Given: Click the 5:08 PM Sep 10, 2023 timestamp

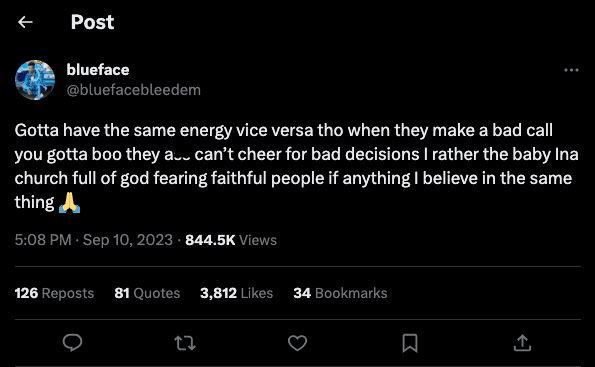Looking at the screenshot, I should (94, 240).
